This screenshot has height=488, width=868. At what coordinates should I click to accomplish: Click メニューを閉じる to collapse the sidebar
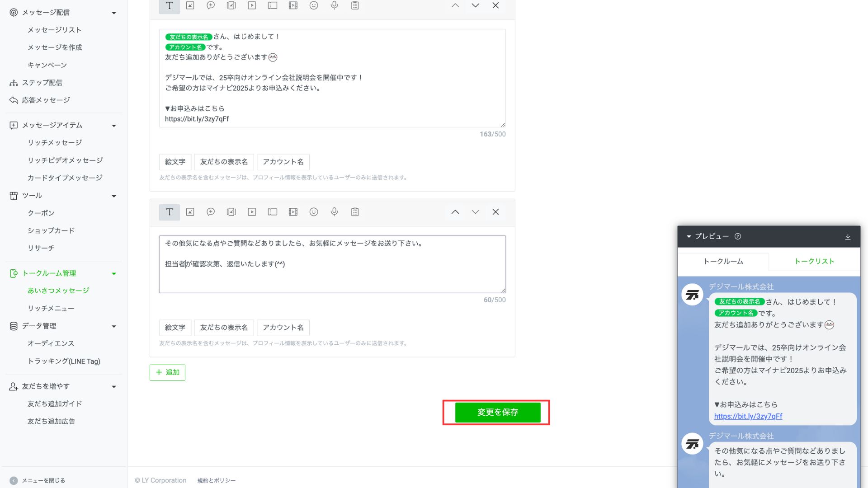(x=38, y=480)
